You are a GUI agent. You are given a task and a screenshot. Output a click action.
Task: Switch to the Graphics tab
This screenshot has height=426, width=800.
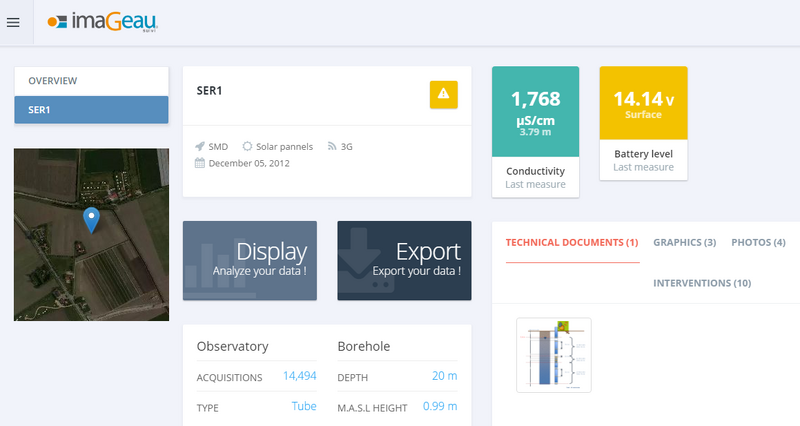(x=684, y=243)
